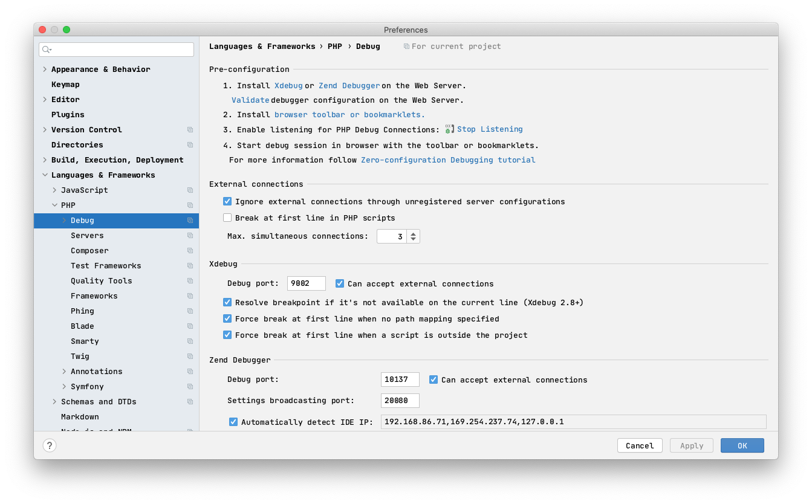Toggle Force break when no path mapping specified

tap(227, 318)
